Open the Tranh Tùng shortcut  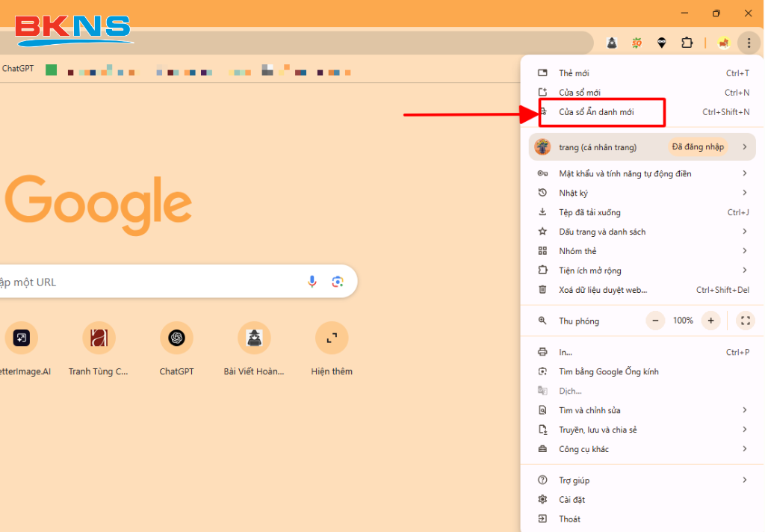[99, 337]
